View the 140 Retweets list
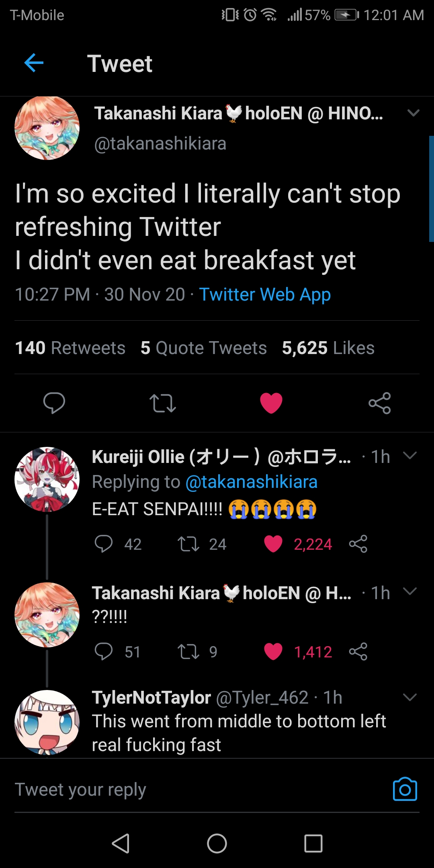Screen dimensions: 434x868 (x=70, y=348)
